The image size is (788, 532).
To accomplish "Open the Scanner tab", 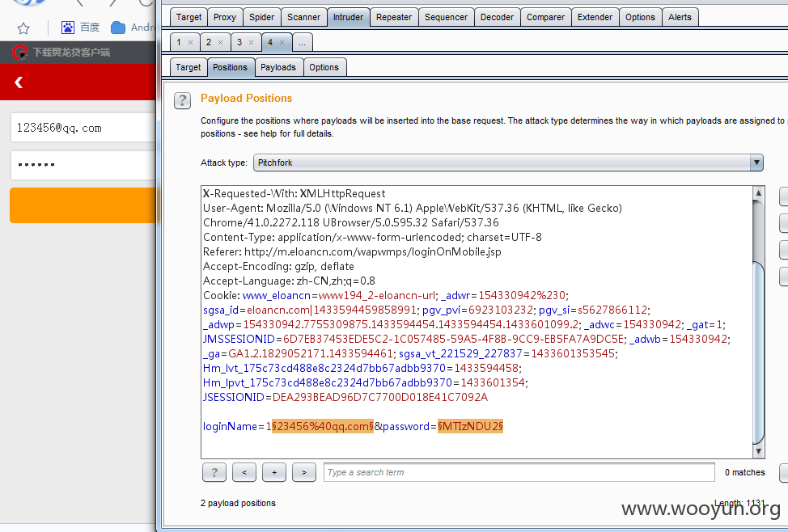I will click(x=303, y=17).
